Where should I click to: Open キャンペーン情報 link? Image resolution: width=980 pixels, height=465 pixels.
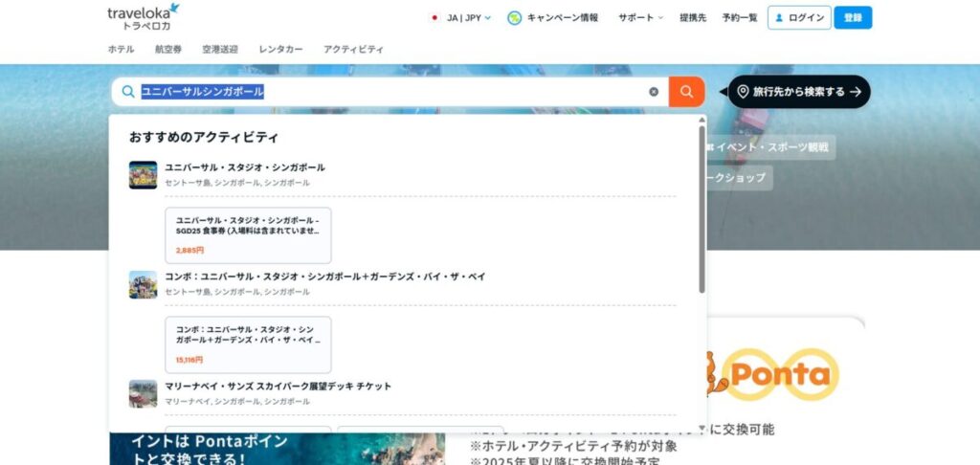pyautogui.click(x=563, y=17)
